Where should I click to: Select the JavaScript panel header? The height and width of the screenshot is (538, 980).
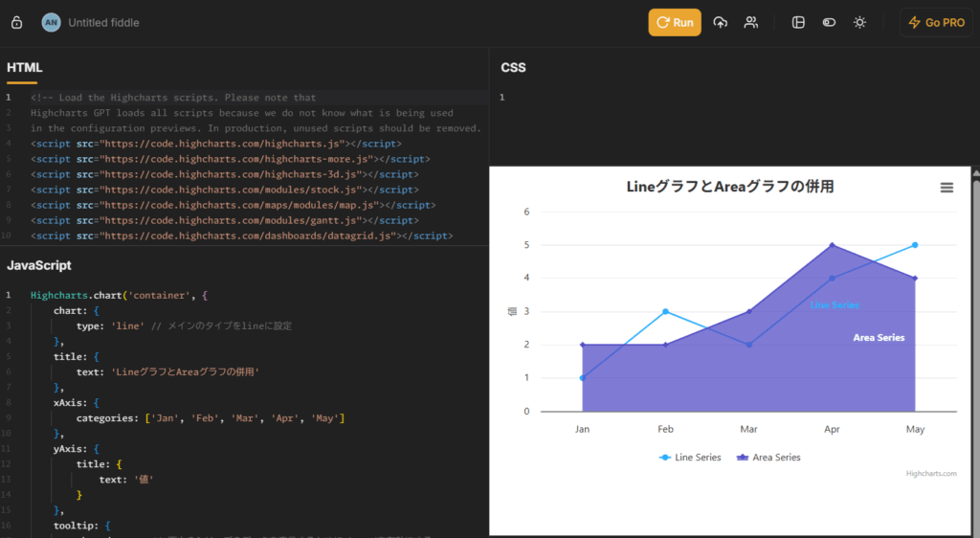[38, 265]
